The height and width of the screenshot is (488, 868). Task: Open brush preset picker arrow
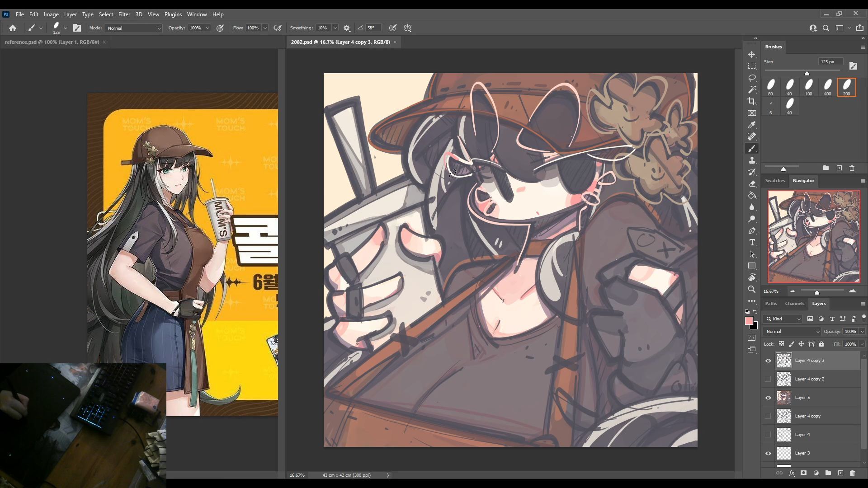(66, 28)
